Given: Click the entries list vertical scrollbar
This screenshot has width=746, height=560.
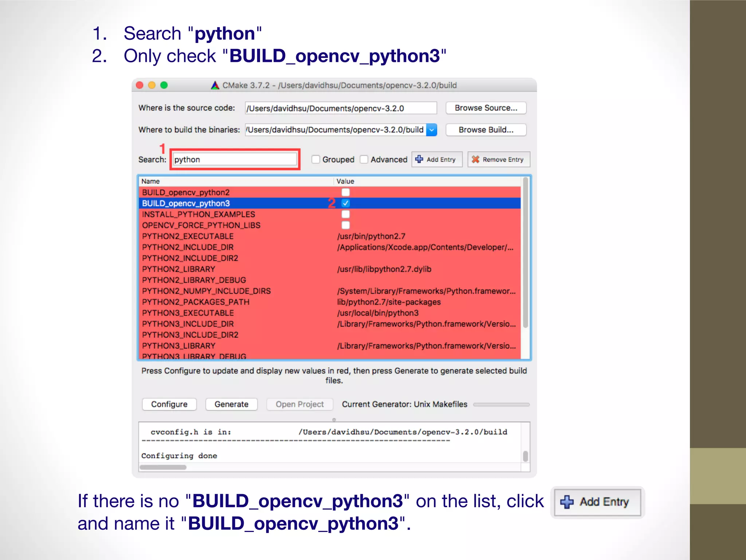Looking at the screenshot, I should click(525, 252).
